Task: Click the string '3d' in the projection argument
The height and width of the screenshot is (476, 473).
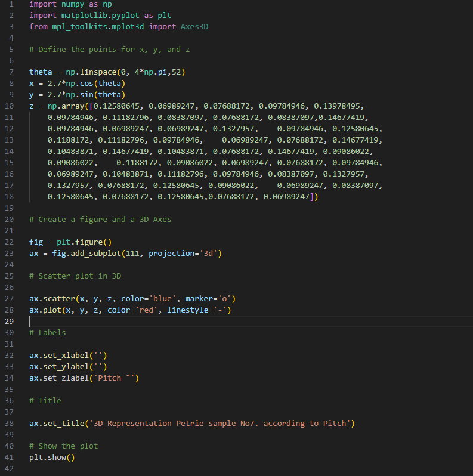Action: tap(208, 254)
